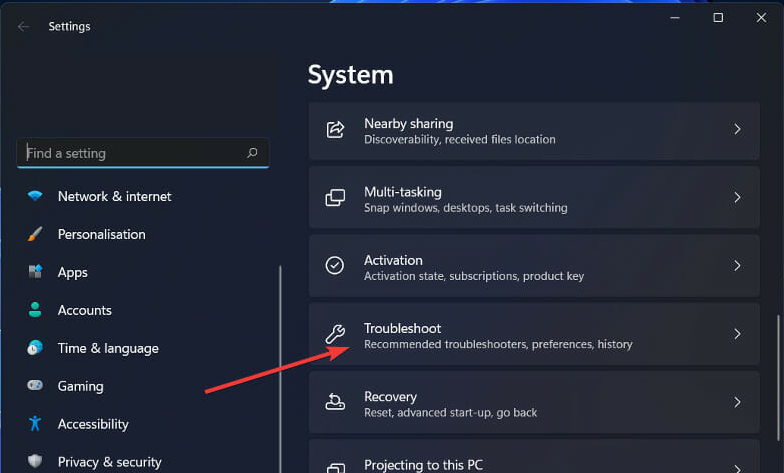The image size is (784, 473).
Task: Click the Apps sidebar icon
Action: [35, 272]
